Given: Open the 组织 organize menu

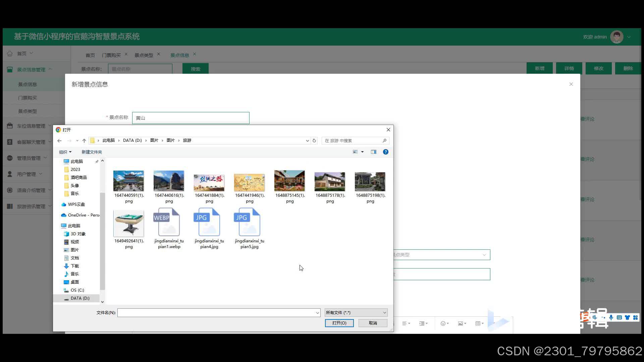Looking at the screenshot, I should [x=65, y=152].
